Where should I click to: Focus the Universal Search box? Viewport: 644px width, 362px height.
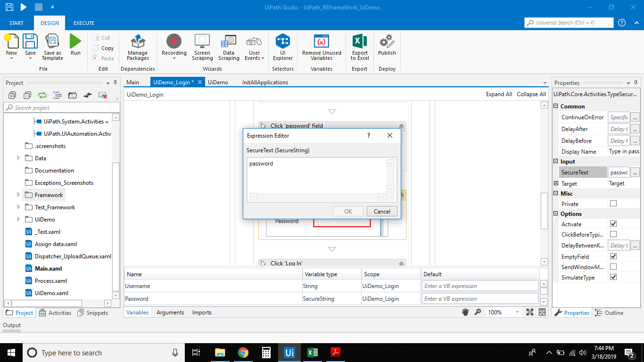tap(569, 23)
